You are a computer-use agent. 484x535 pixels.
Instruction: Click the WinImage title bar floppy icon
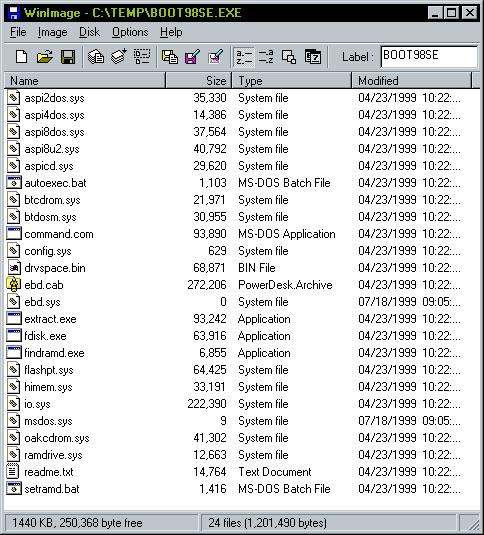(14, 13)
